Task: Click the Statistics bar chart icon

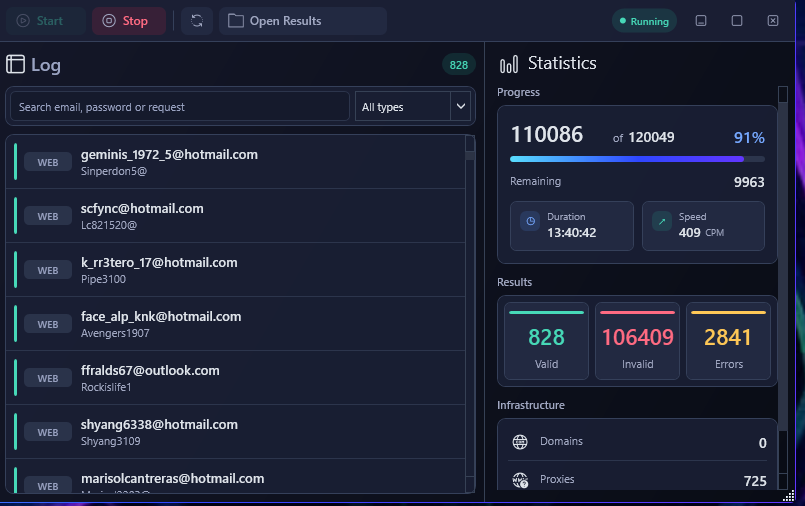Action: point(509,64)
